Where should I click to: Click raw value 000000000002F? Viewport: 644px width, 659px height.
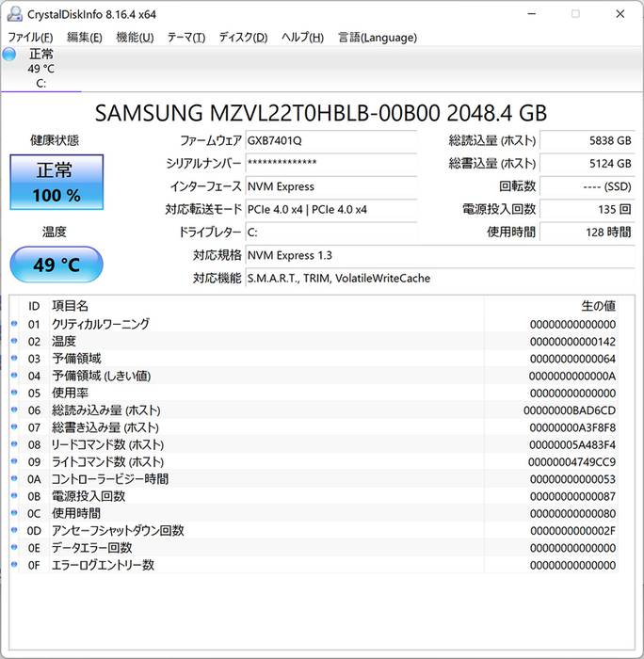[572, 531]
